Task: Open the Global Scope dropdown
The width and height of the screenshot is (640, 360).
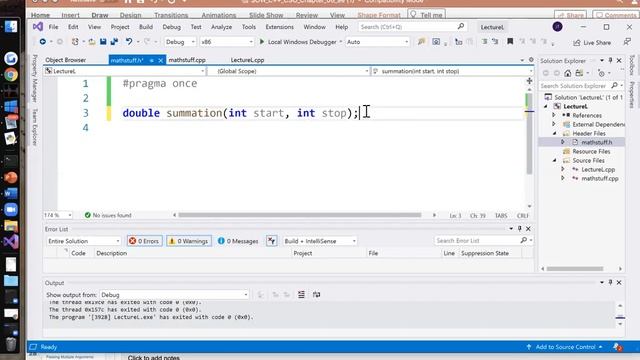Action: [x=289, y=71]
